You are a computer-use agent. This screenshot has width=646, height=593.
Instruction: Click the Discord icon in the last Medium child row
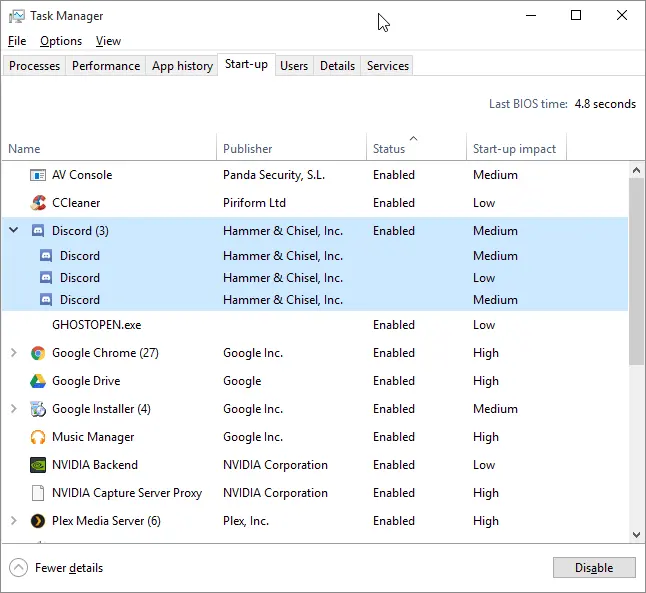(46, 300)
